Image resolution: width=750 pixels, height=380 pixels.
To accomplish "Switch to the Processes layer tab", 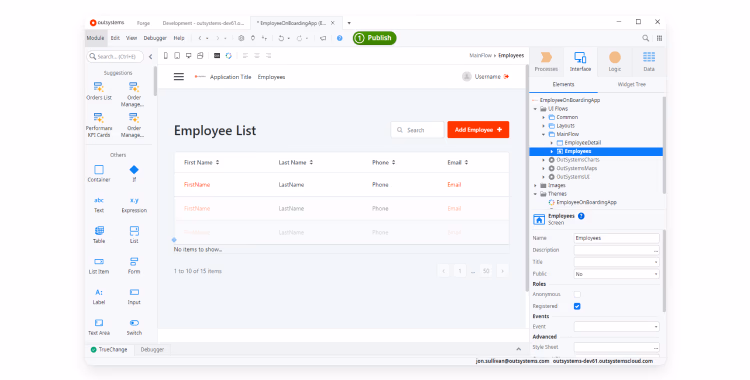I will tap(546, 61).
